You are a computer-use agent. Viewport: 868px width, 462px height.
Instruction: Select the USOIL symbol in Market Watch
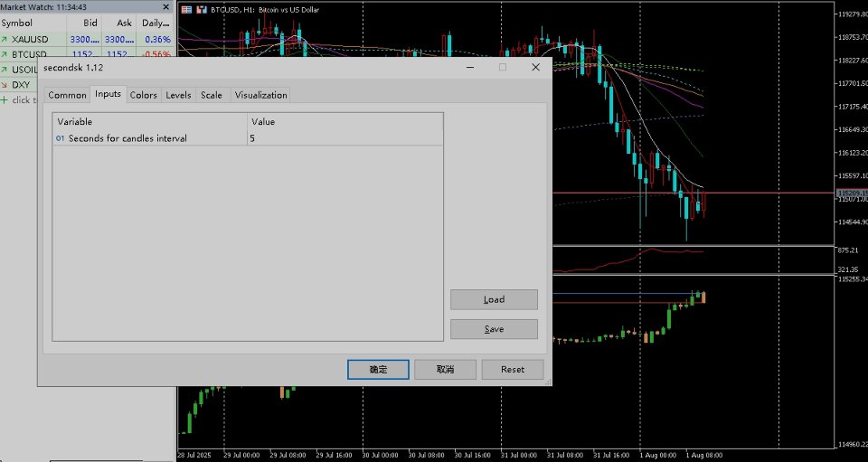coord(24,70)
